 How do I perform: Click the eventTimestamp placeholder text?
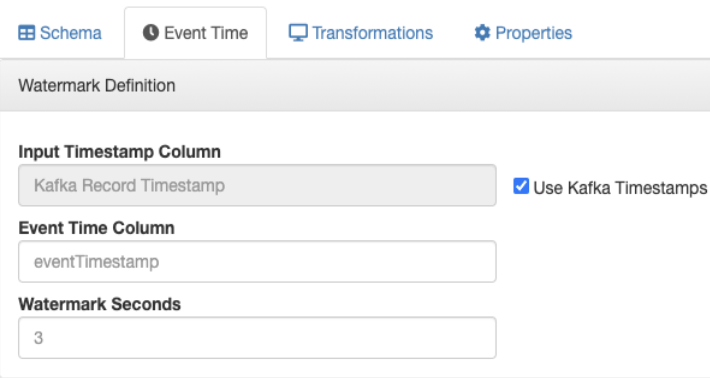pos(96,262)
